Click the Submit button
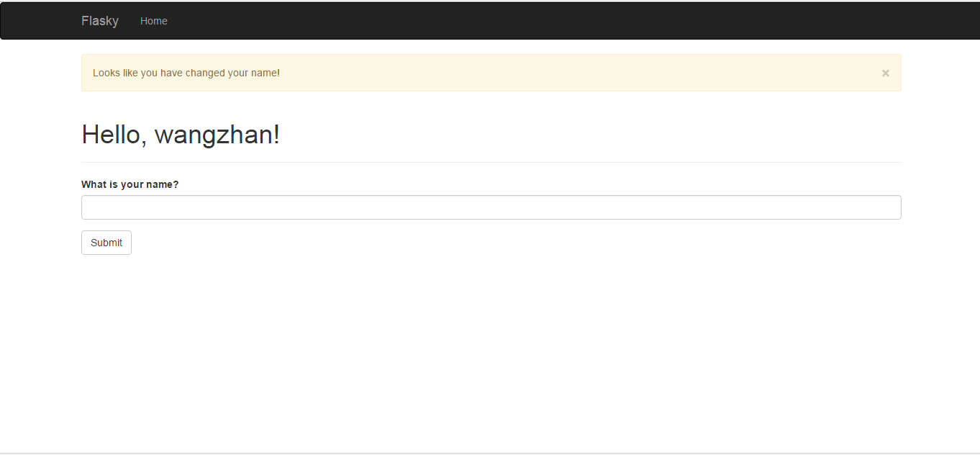 [106, 243]
